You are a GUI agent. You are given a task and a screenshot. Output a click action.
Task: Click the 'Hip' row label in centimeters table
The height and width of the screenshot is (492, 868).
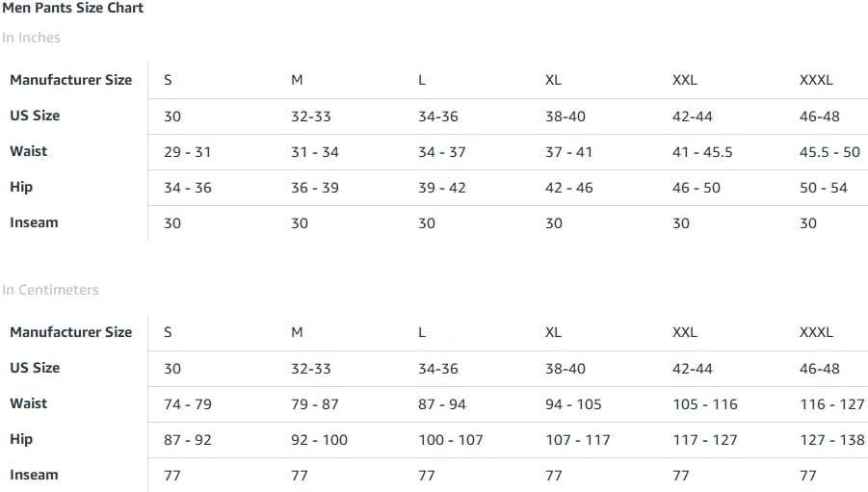click(x=21, y=439)
